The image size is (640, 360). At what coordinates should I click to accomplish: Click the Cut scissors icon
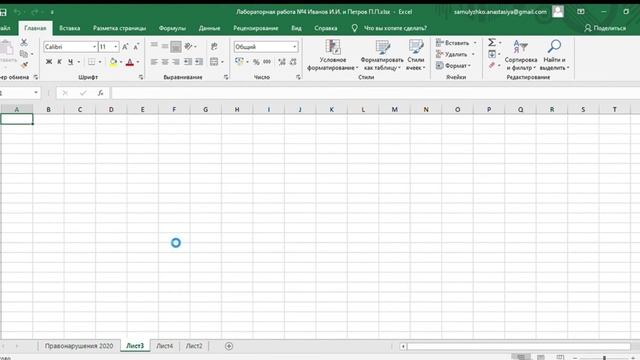coord(24,42)
